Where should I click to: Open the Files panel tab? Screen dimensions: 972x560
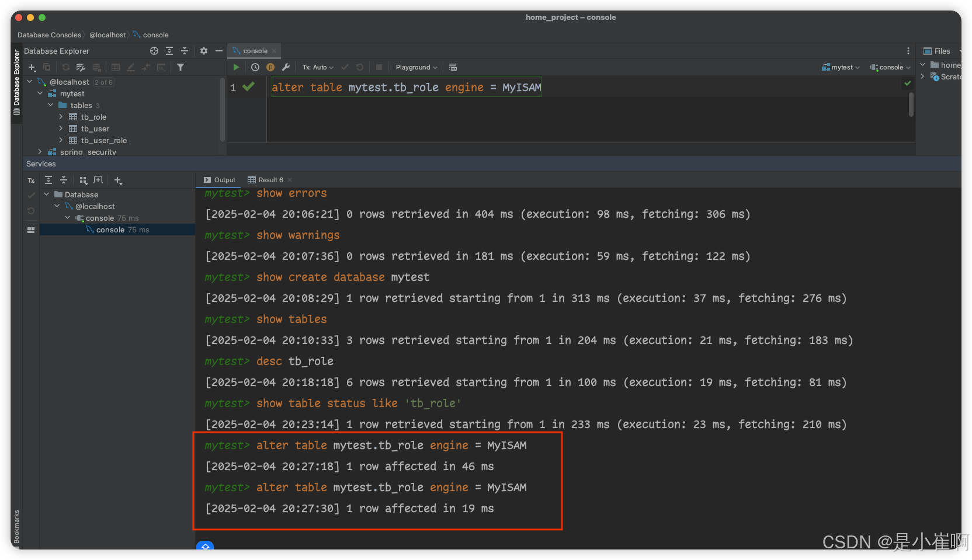pyautogui.click(x=937, y=51)
